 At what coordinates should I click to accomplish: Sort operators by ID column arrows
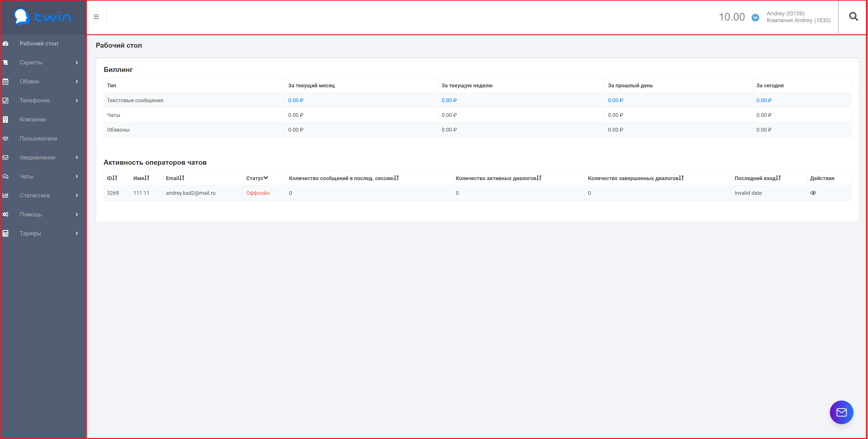(115, 178)
